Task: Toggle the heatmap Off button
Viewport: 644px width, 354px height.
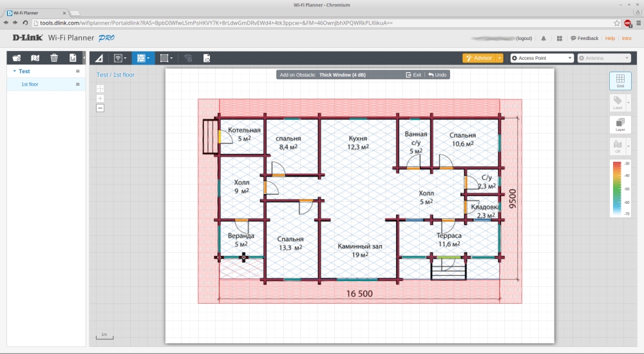Action: tap(618, 147)
